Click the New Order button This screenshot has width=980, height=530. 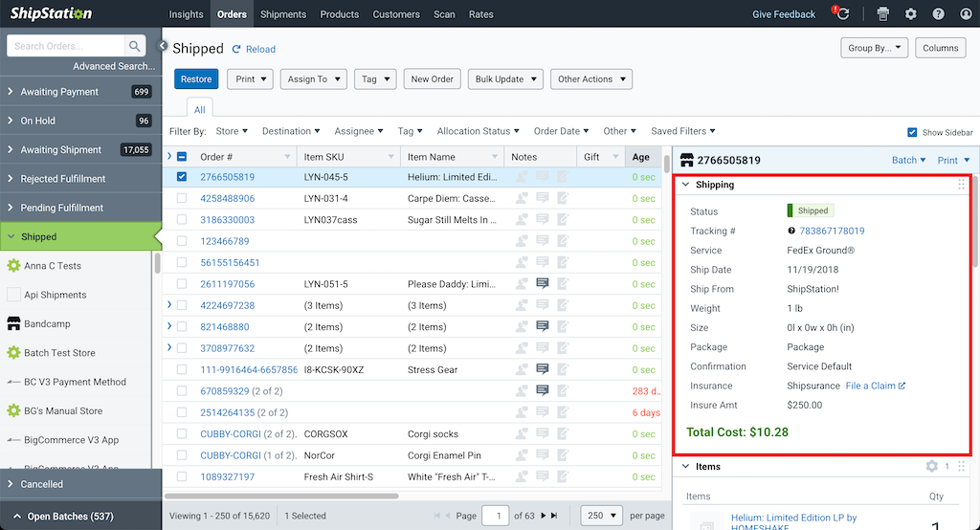(432, 78)
